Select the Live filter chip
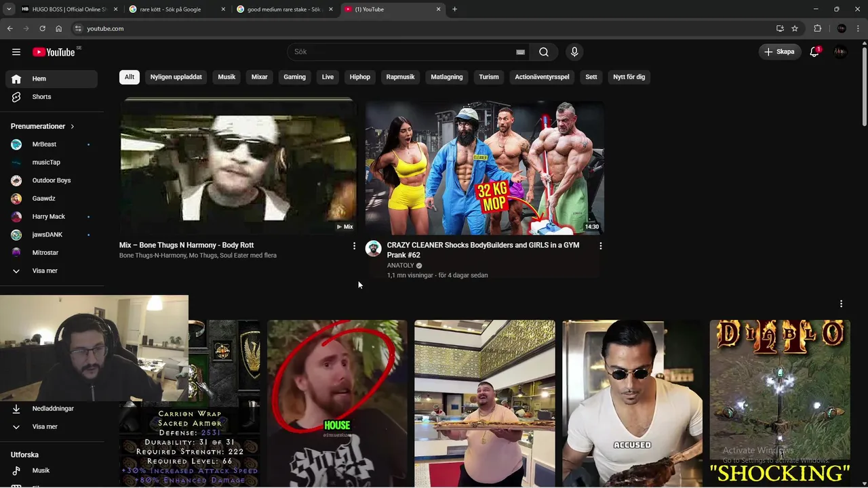Viewport: 868px width, 488px height. [328, 77]
